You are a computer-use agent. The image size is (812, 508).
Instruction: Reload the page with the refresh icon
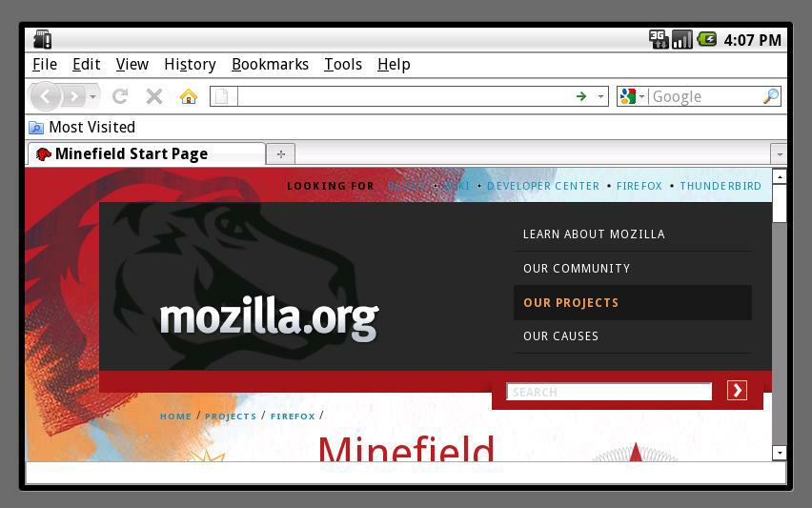click(x=120, y=96)
